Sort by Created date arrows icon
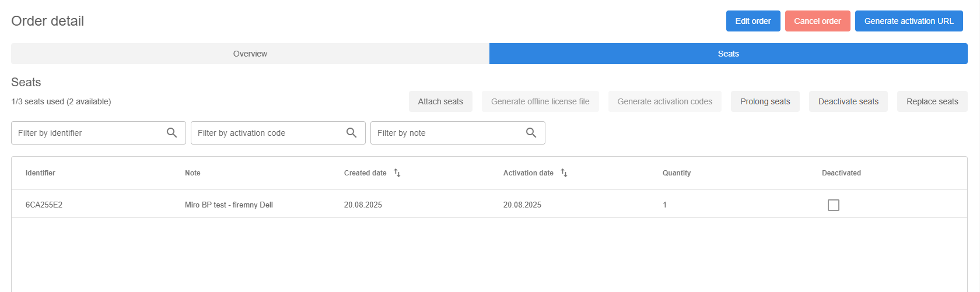The width and height of the screenshot is (980, 292). point(397,173)
